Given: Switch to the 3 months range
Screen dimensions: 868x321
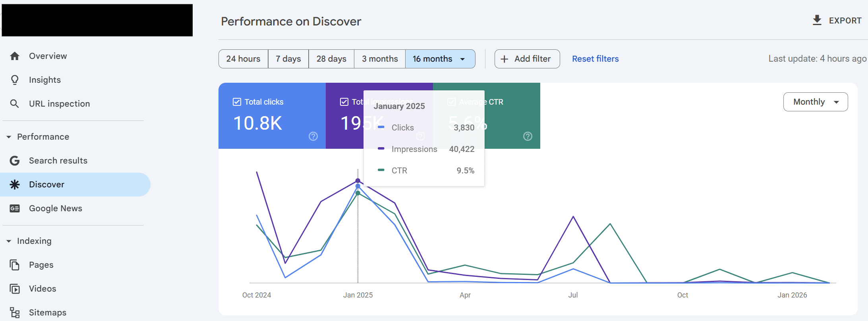Looking at the screenshot, I should click(x=379, y=59).
